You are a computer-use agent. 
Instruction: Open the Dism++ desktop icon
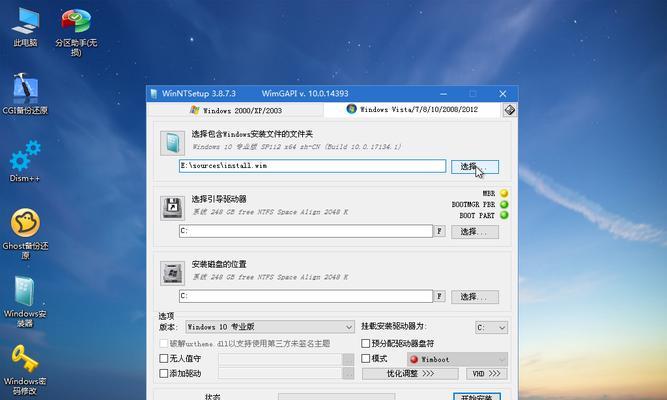coord(25,162)
